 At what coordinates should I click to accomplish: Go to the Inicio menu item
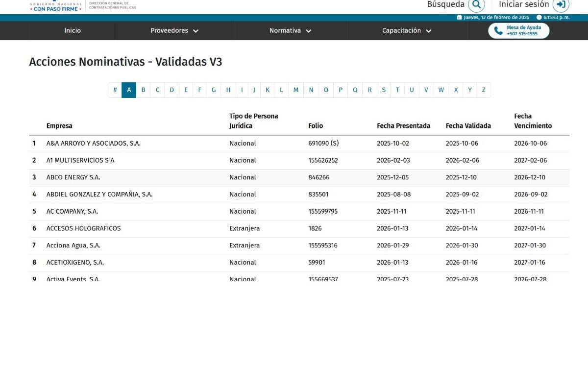[73, 30]
